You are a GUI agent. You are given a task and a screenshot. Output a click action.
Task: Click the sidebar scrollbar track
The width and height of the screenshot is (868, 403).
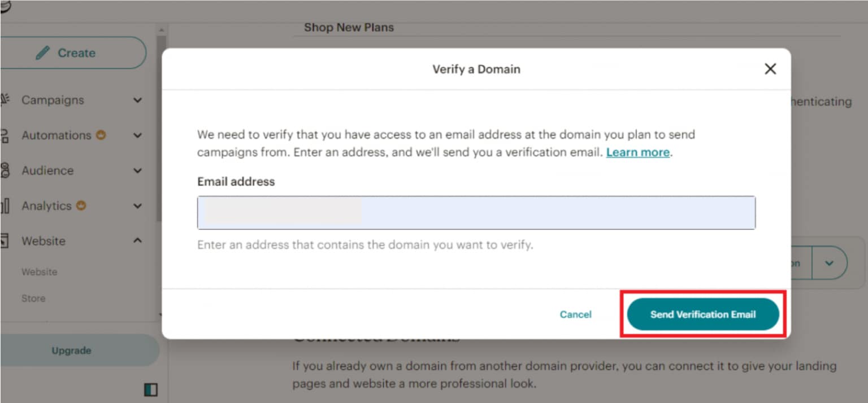(162, 169)
